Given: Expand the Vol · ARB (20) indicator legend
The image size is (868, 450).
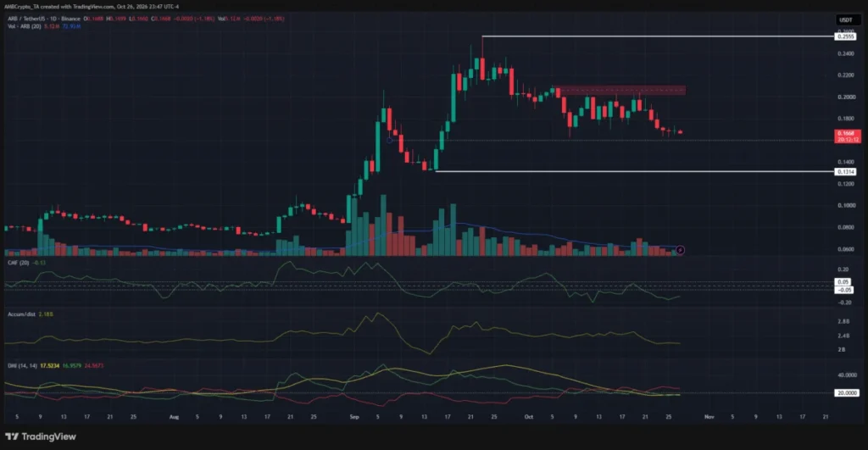Looking at the screenshot, I should tap(25, 26).
